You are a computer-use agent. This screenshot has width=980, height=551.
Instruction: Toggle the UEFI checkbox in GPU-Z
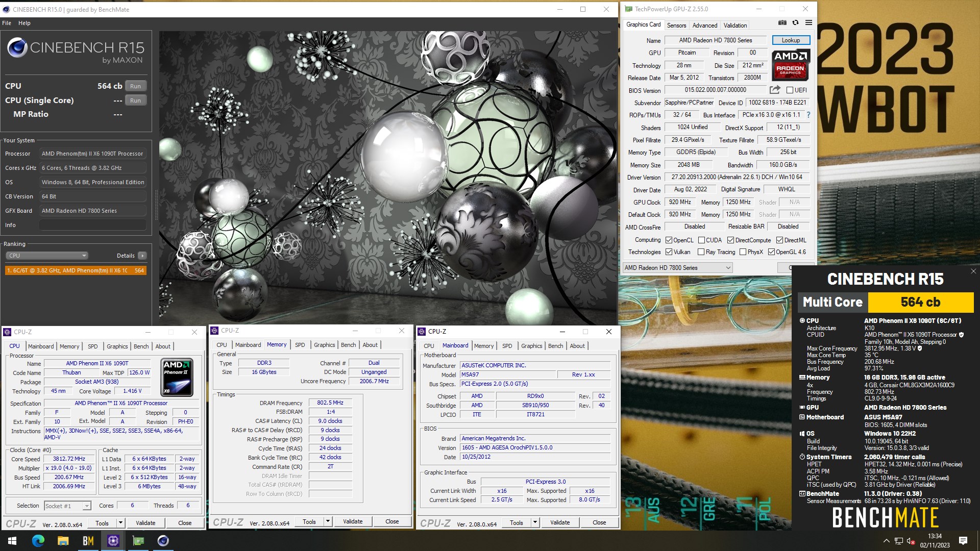[790, 90]
